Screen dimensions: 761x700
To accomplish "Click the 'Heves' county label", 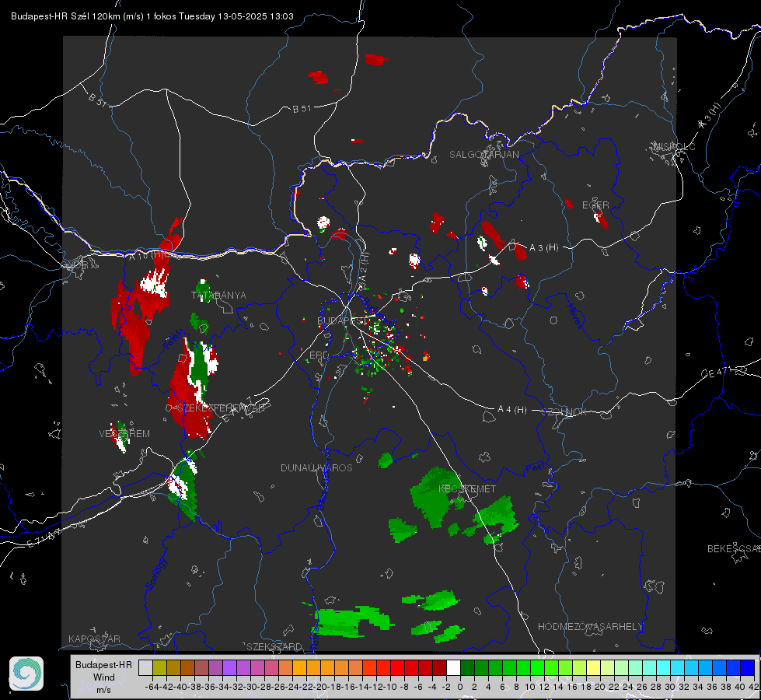I will [x=574, y=316].
